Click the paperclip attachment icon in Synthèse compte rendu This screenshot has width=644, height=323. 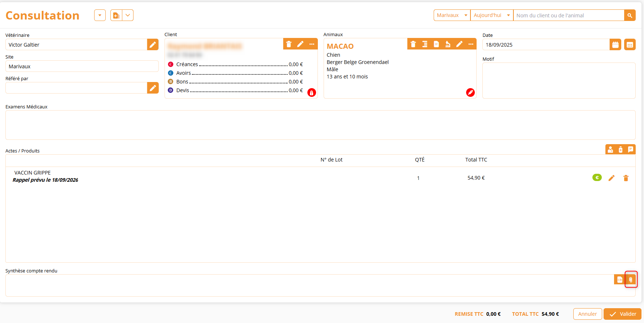[631, 280]
